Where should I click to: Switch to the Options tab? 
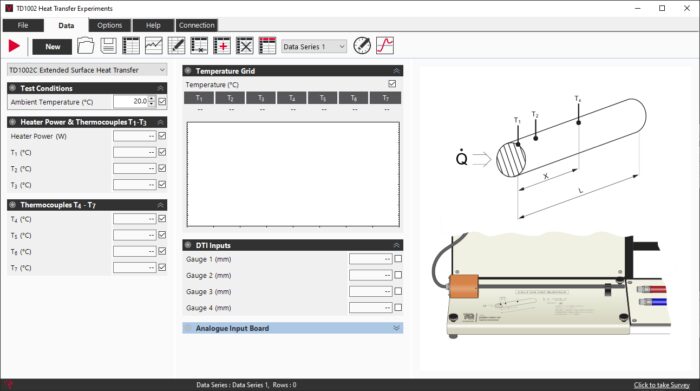click(109, 25)
